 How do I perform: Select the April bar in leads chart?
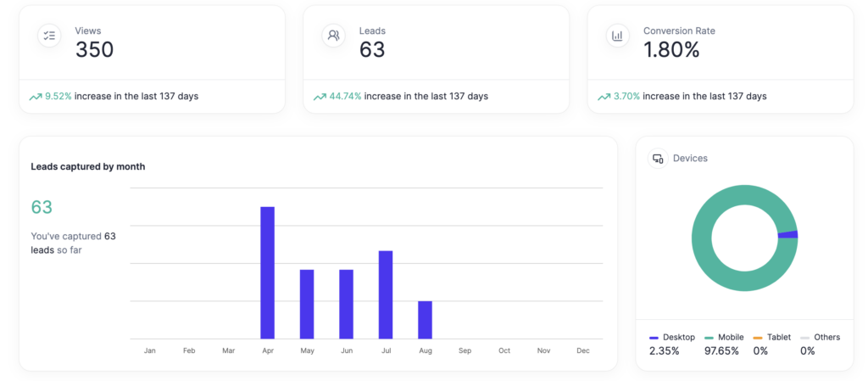(267, 272)
